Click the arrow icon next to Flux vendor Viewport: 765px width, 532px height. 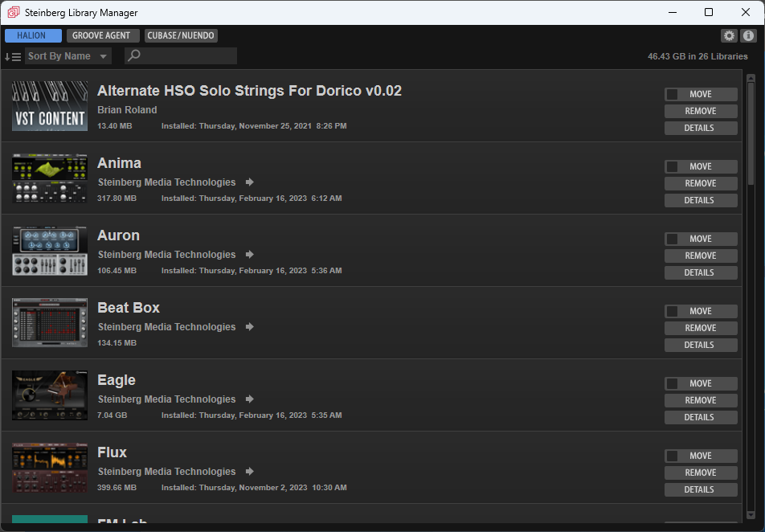coord(250,471)
